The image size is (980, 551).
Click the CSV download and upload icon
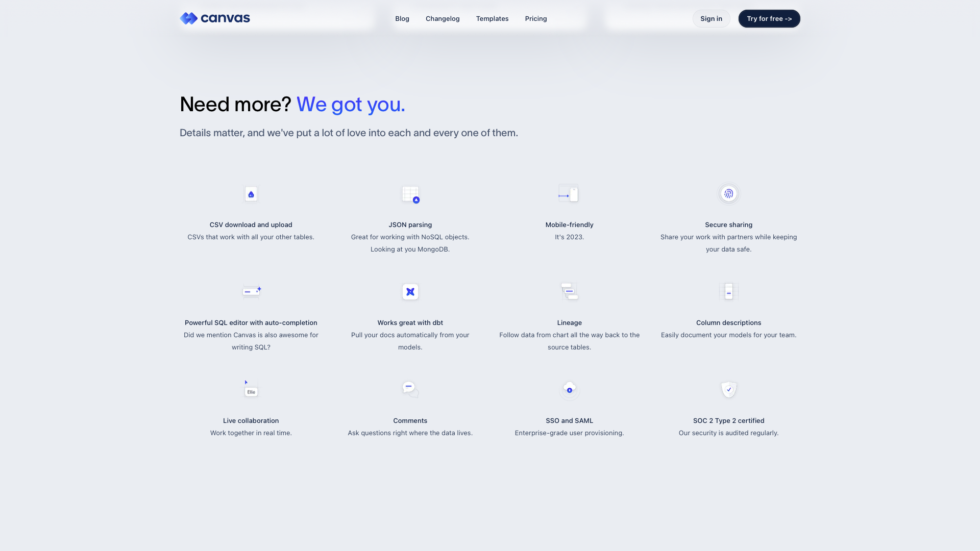251,194
